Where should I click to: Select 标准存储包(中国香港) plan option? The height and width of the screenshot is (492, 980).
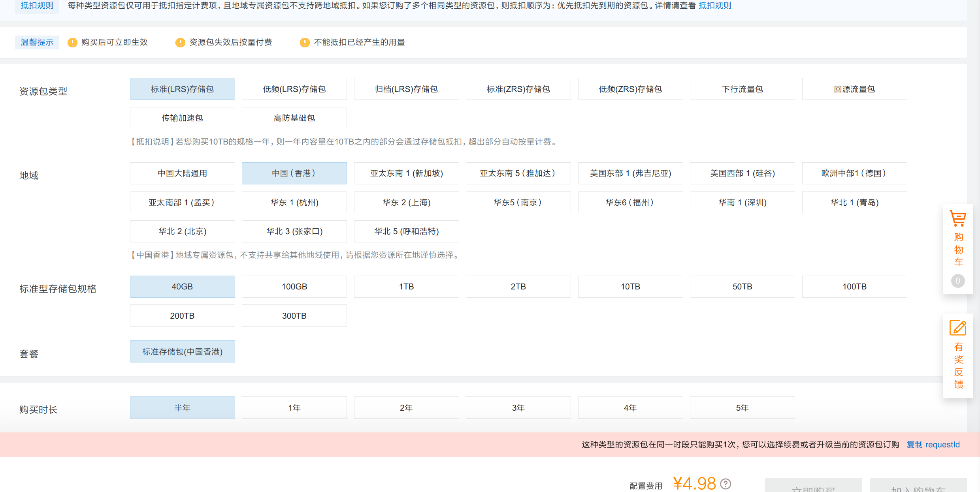[x=182, y=351]
